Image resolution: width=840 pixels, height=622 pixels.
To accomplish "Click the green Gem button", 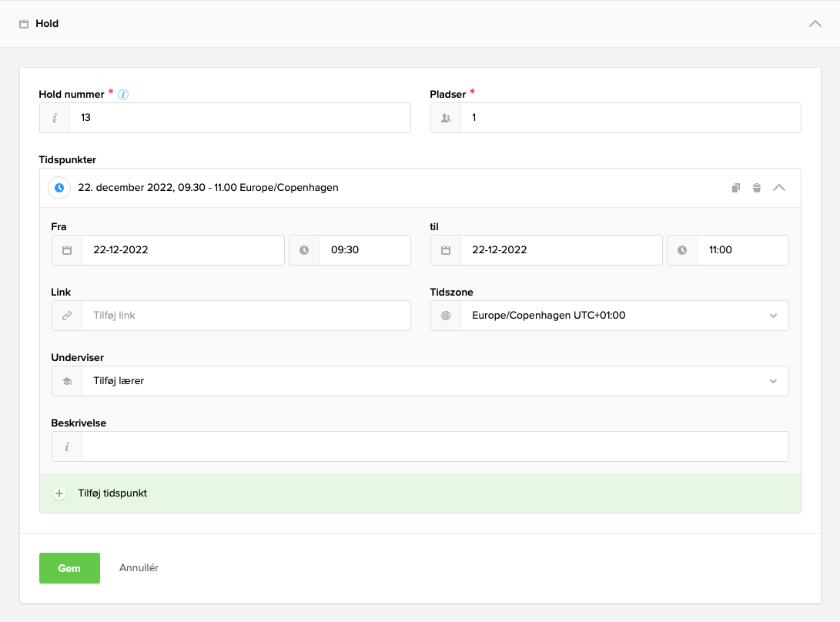I will coord(69,568).
